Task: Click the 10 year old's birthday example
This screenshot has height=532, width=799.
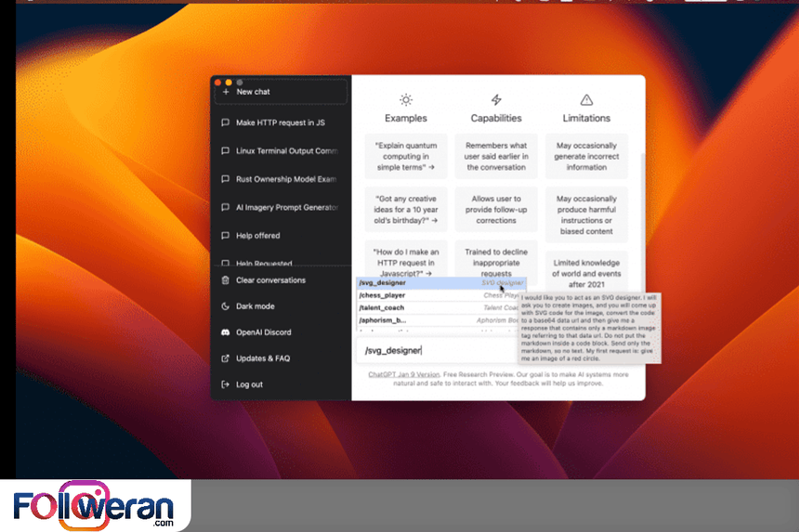Action: (406, 210)
